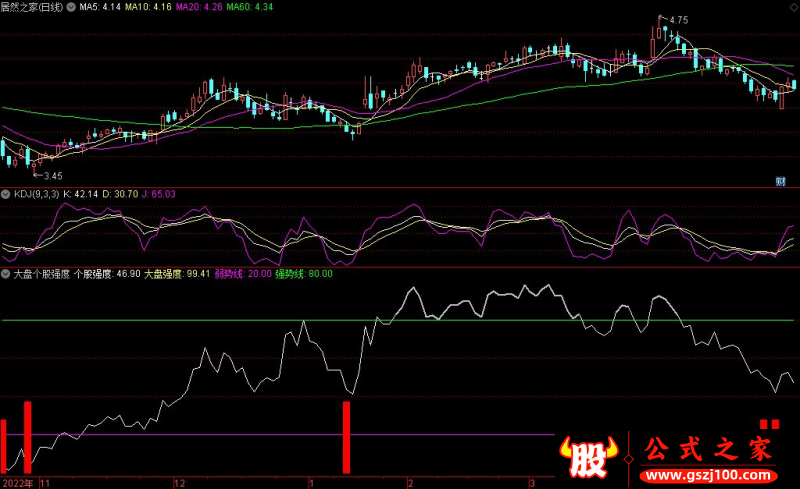Screen dimensions: 800x489
Task: Click the 4.75 high price marker
Action: (x=677, y=20)
